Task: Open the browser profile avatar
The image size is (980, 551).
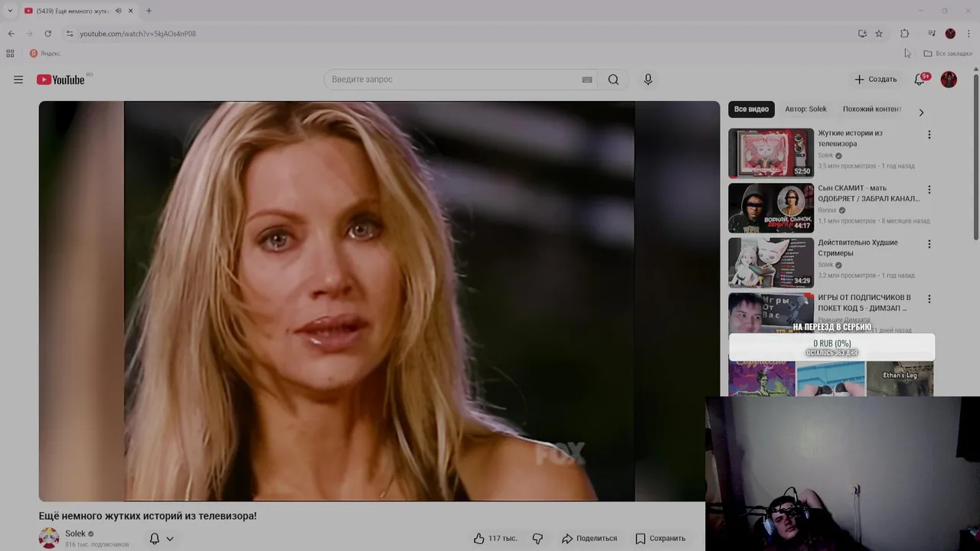Action: (950, 34)
